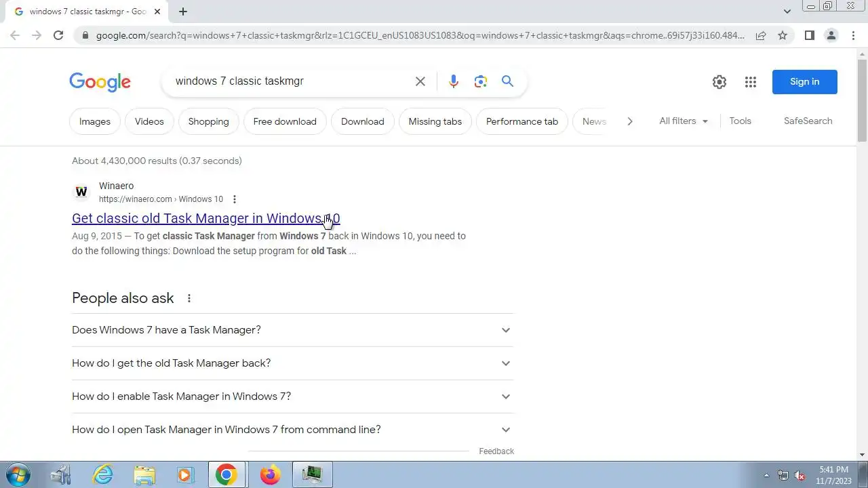Select the Shopping filter chip
868x488 pixels.
point(208,121)
